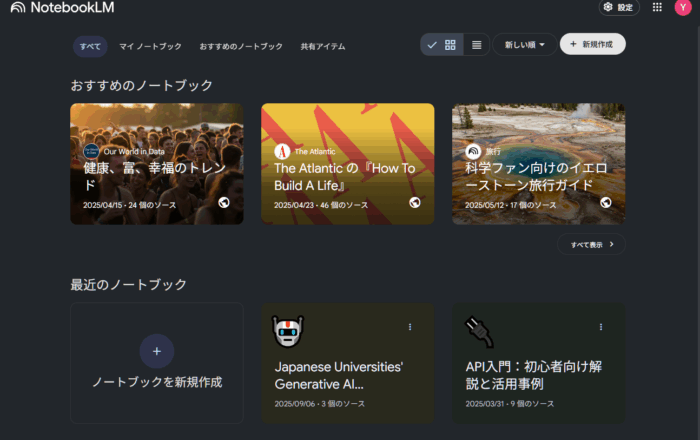Select the すべて filter chip
Screen dimensions: 700x440
[90, 46]
